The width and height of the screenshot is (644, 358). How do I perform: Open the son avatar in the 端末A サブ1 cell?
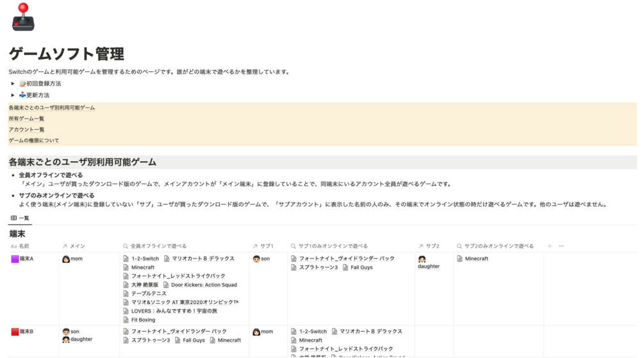coord(256,259)
